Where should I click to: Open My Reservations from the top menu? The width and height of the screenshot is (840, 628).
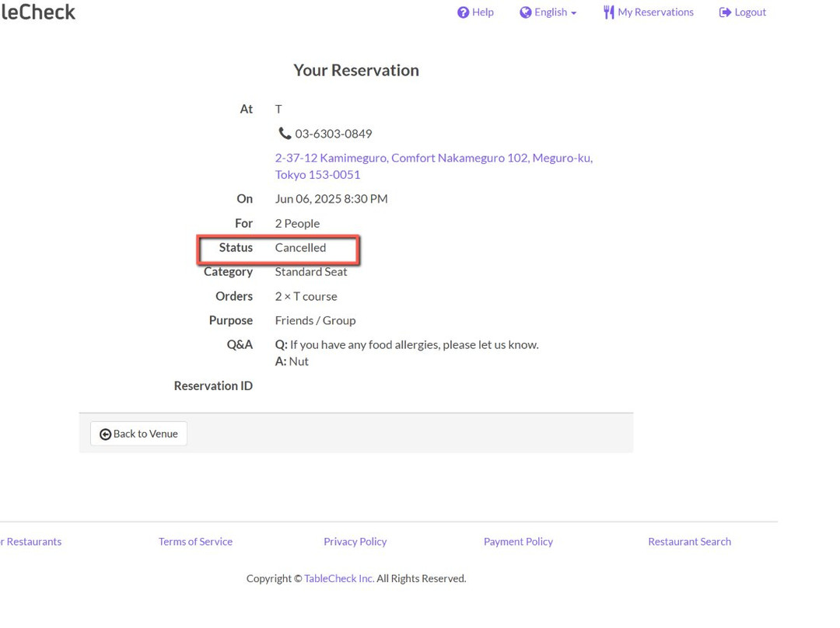[x=655, y=12]
